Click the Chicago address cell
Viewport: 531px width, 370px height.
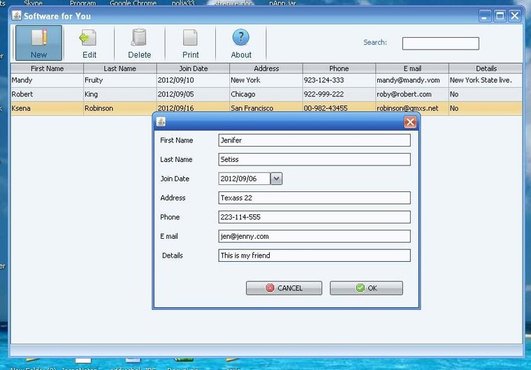[x=266, y=94]
